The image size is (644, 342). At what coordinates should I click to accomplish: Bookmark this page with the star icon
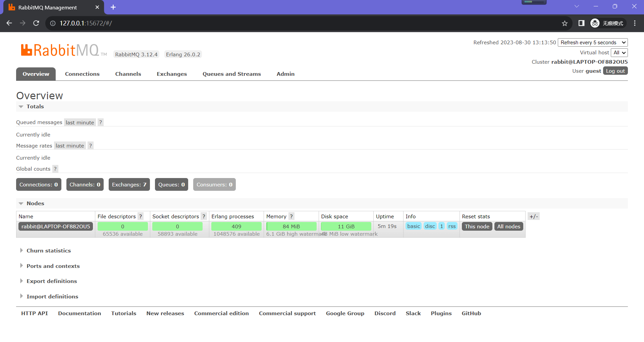pyautogui.click(x=565, y=23)
